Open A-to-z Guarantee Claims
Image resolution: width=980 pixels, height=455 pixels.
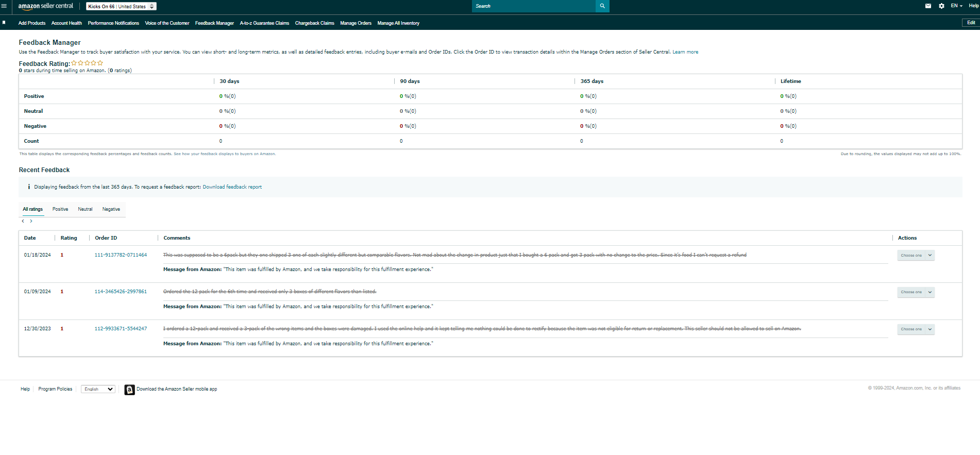pos(264,23)
